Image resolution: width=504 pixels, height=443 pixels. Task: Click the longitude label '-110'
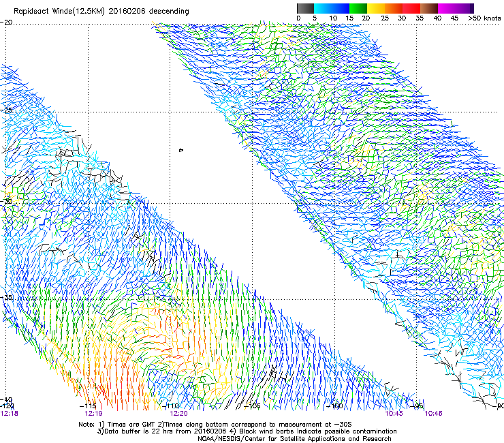(x=170, y=406)
